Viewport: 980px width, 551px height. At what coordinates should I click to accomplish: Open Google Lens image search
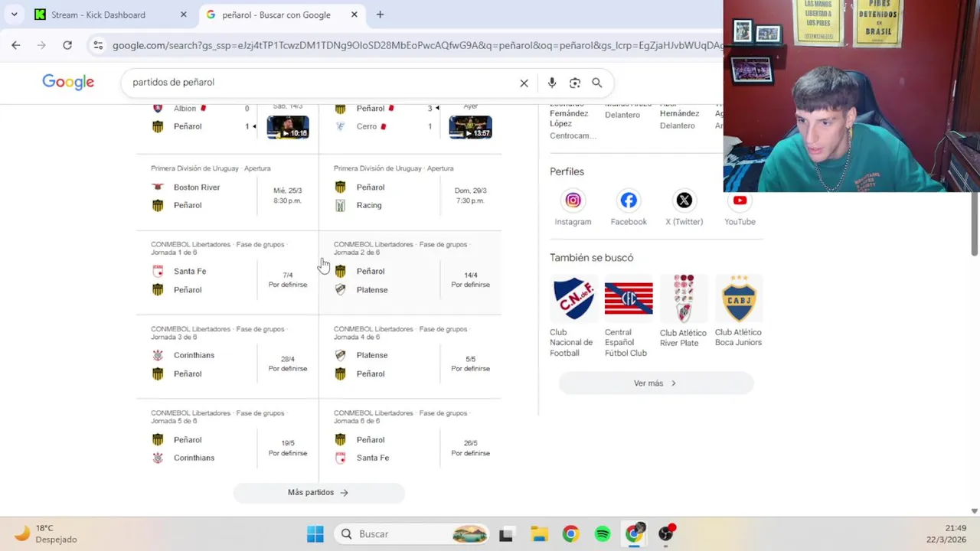(x=575, y=83)
